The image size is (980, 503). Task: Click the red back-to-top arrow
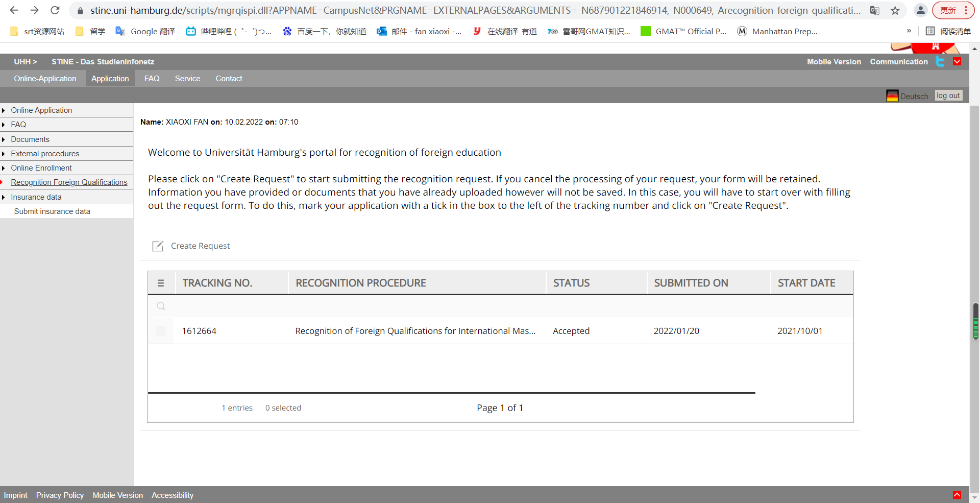pyautogui.click(x=958, y=494)
